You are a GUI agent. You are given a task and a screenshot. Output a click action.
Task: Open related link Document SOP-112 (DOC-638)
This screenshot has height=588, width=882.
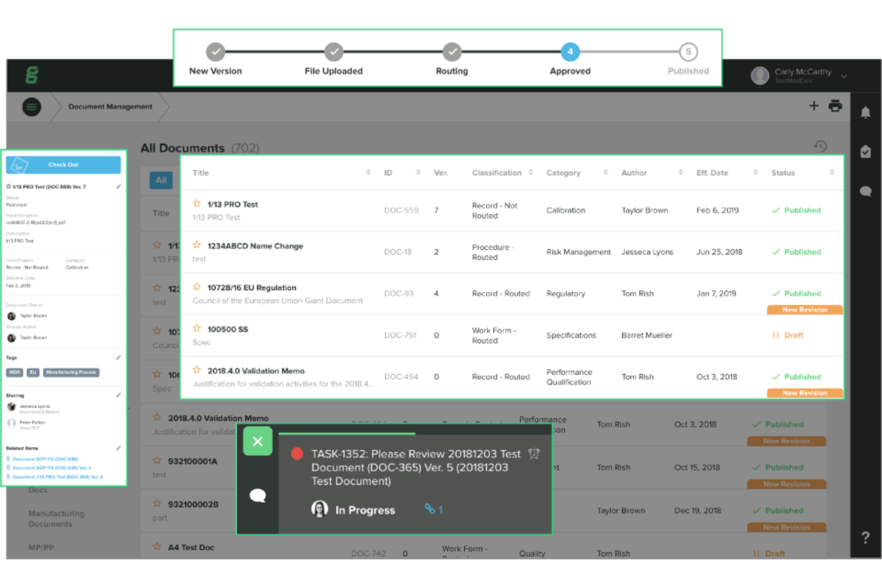click(45, 459)
